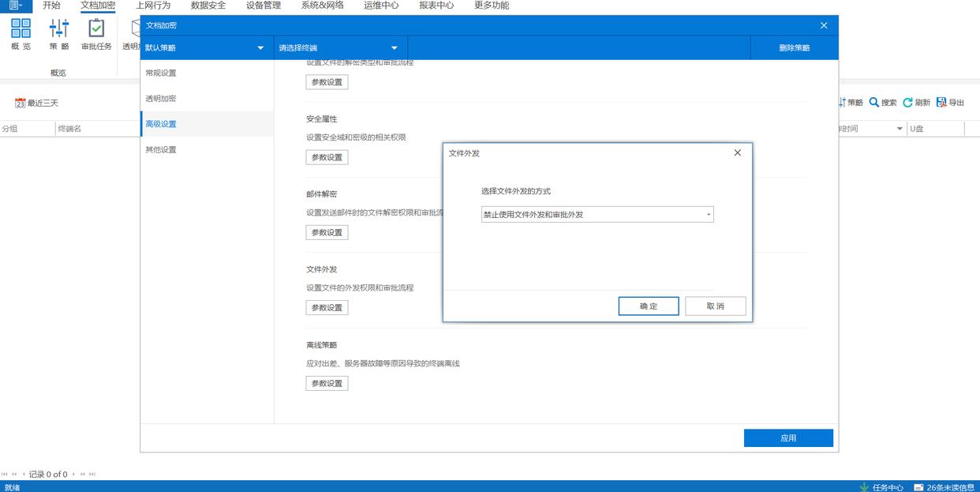Confirm with the 确定 button
980x492 pixels.
[649, 306]
